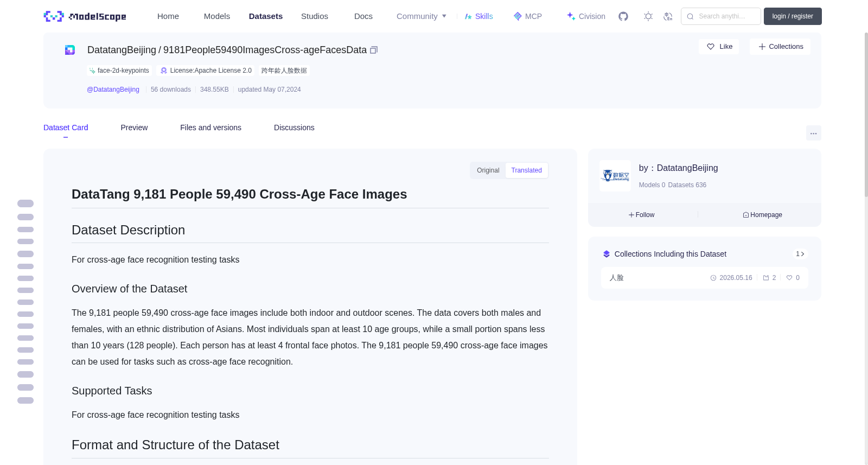Click the Supported Tasks heading

(x=112, y=391)
